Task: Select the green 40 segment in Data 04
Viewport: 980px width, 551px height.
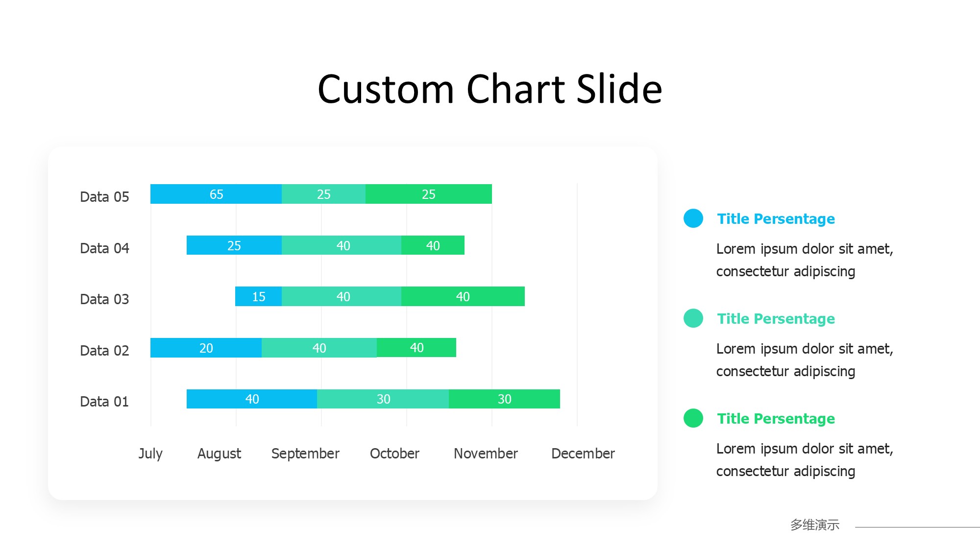Action: (433, 245)
